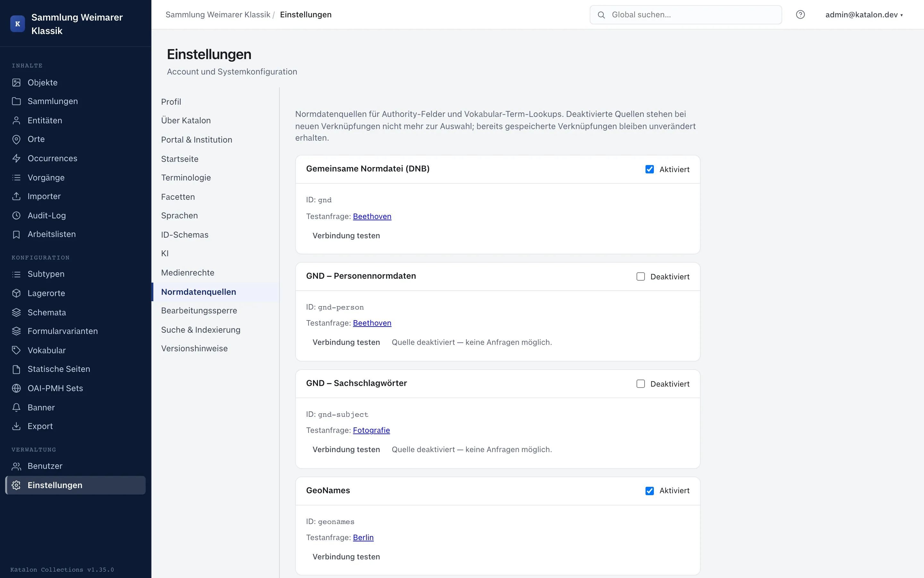Click the Arbeitslisten bookmark icon

coord(16,234)
